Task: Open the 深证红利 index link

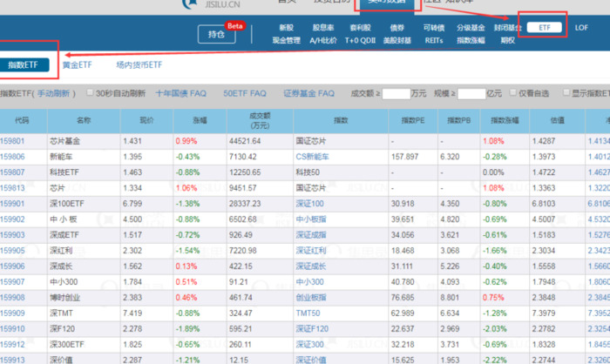Action: tap(311, 251)
